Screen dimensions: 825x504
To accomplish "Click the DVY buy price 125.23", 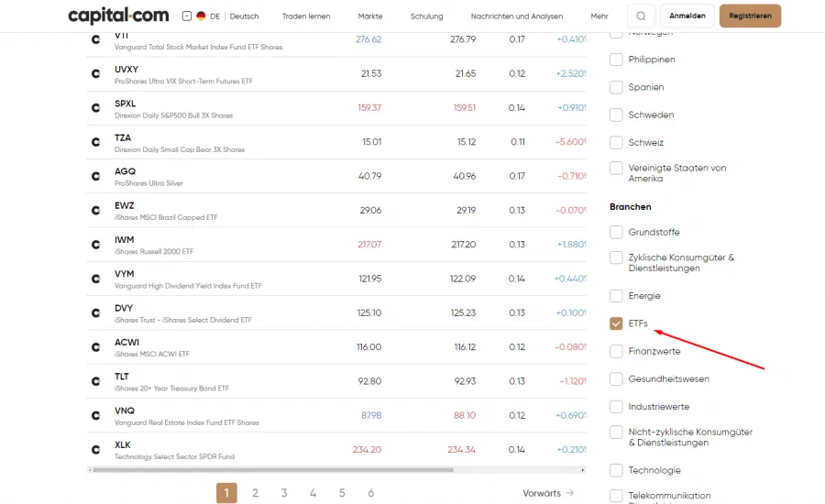I will coord(463,313).
